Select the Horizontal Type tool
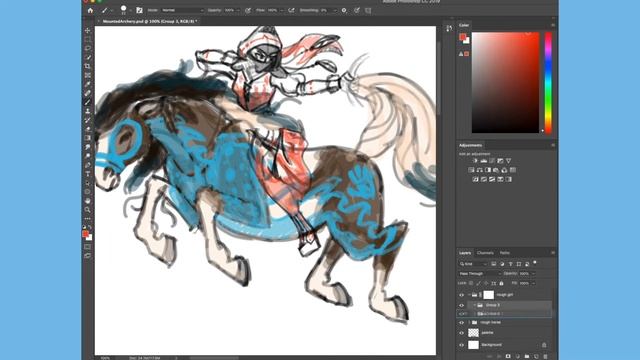Viewport: 640px width, 360px height. tap(87, 174)
